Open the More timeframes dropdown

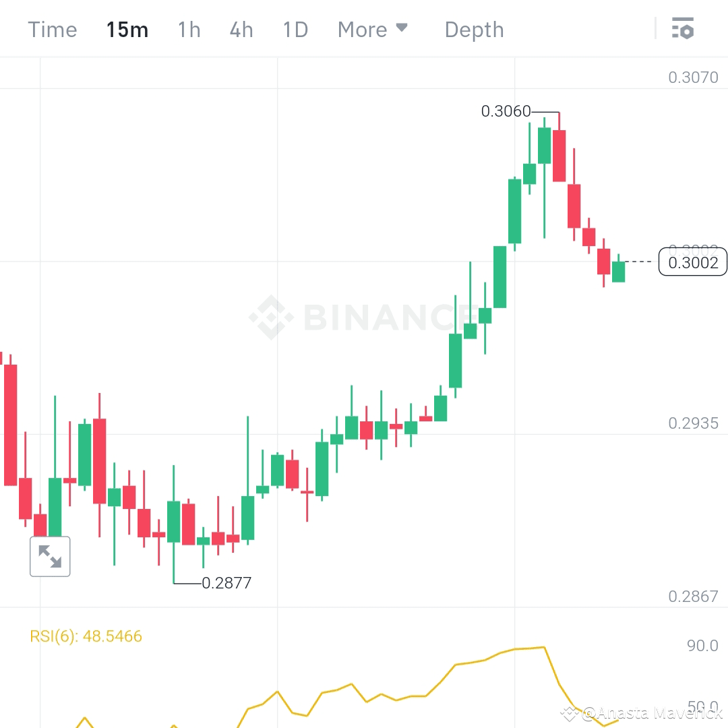[364, 29]
